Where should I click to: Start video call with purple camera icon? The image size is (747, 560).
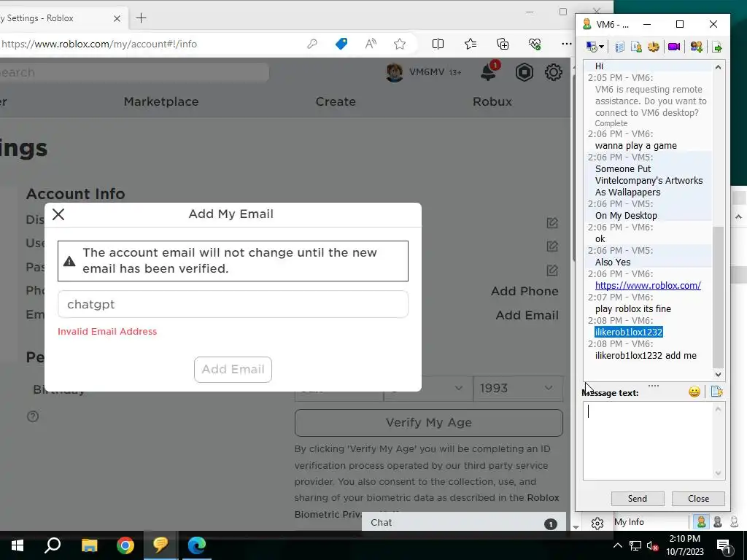tap(673, 47)
